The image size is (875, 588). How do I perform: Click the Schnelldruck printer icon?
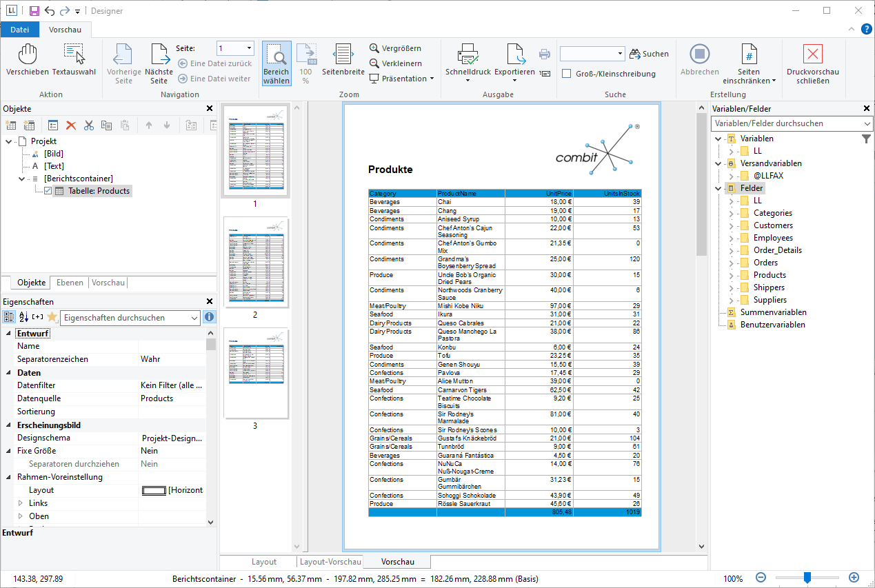(x=468, y=54)
